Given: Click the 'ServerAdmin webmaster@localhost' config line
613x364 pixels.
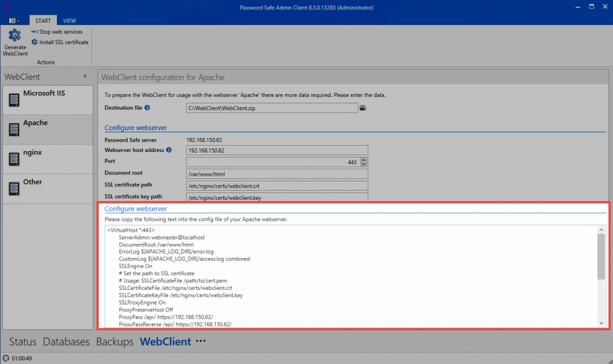Looking at the screenshot, I should [x=162, y=237].
